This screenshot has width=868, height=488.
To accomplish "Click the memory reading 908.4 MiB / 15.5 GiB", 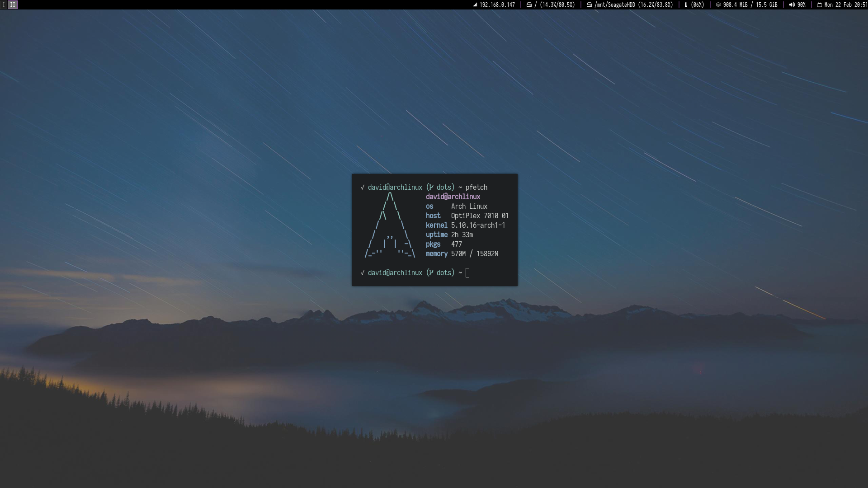I will click(x=750, y=5).
